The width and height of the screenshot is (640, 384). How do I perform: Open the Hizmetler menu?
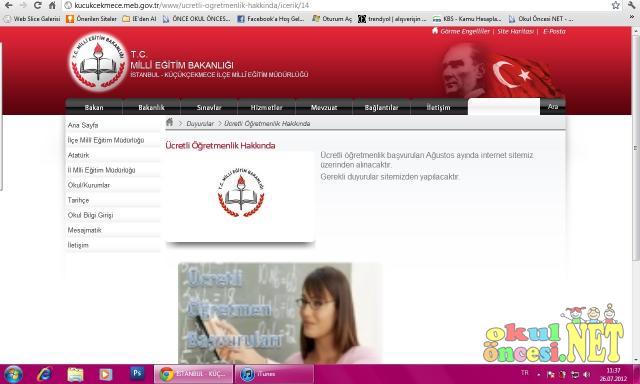(x=267, y=107)
